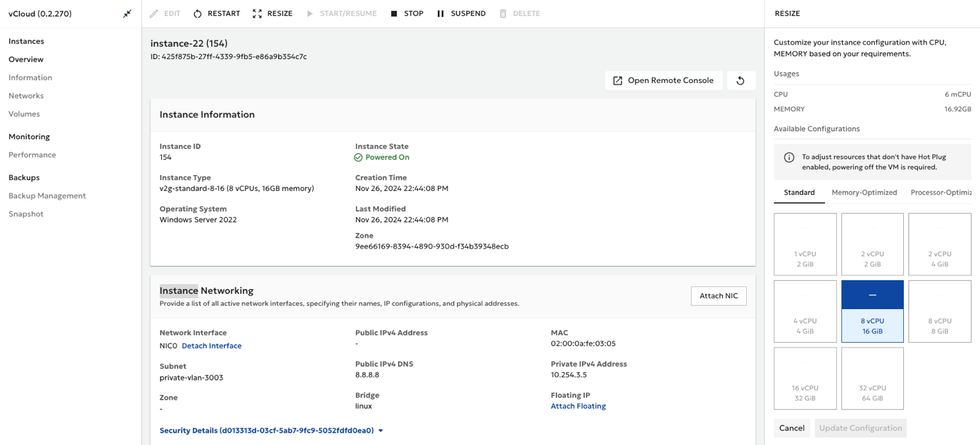This screenshot has width=980, height=445.
Task: Click the Detach Interface link for NIC0
Action: pyautogui.click(x=211, y=346)
